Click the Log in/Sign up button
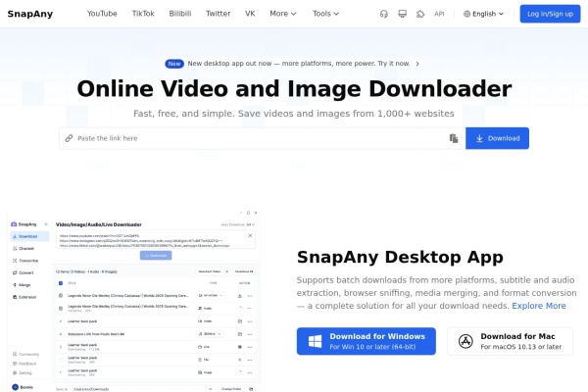588x392 pixels. pos(550,14)
